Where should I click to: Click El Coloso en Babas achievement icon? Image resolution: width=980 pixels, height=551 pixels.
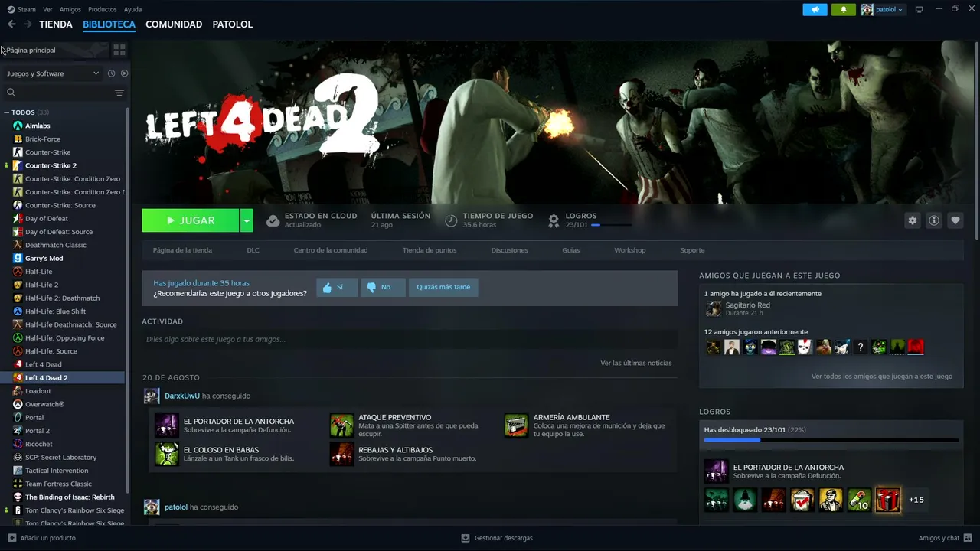[x=166, y=454]
